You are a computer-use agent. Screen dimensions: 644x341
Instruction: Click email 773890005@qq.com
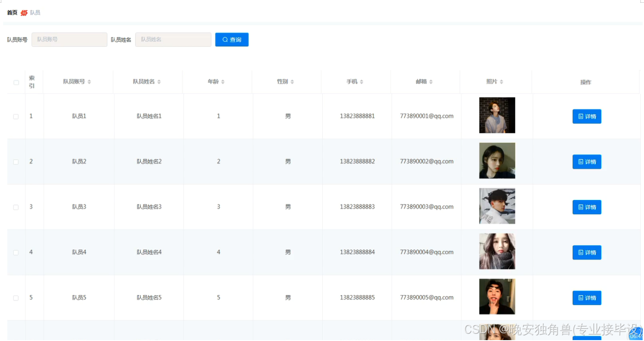(x=427, y=298)
